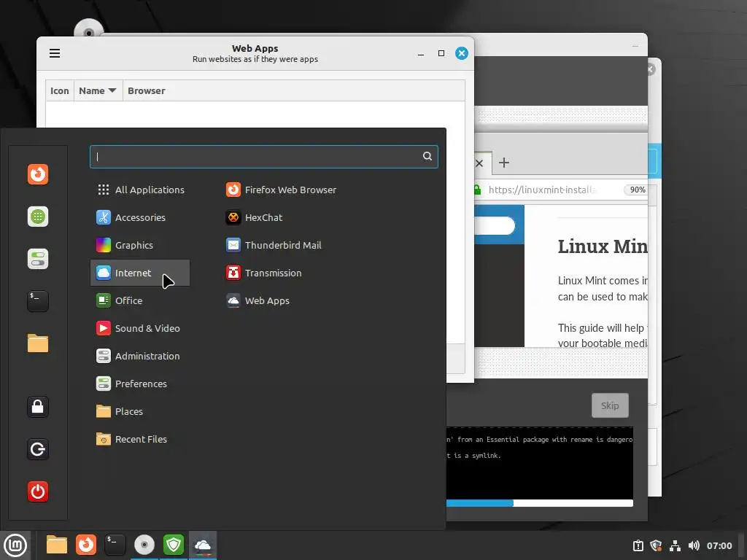
Task: Lock screen via padlock icon
Action: coord(38,407)
